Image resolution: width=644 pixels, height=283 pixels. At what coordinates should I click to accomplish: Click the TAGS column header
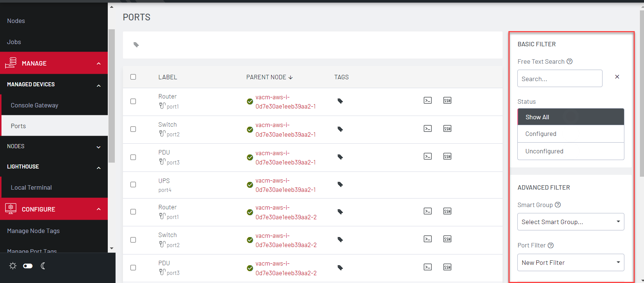(x=341, y=77)
